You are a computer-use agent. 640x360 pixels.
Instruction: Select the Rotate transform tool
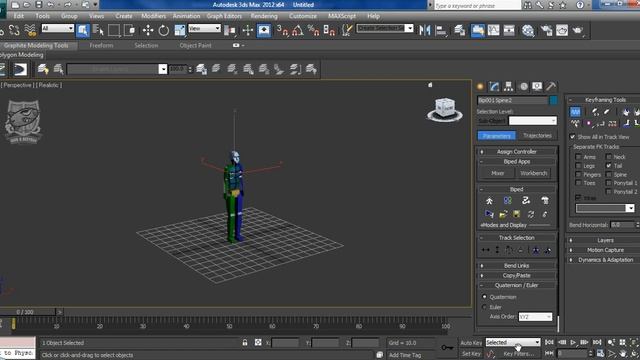[164, 30]
